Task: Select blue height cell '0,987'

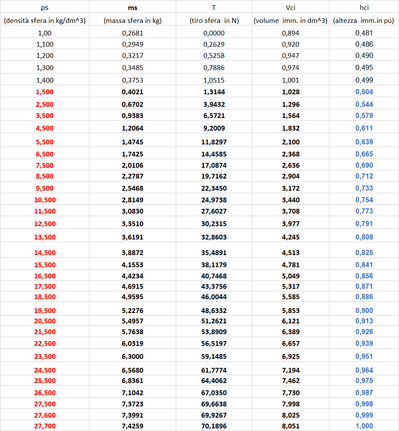Action: [x=364, y=393]
